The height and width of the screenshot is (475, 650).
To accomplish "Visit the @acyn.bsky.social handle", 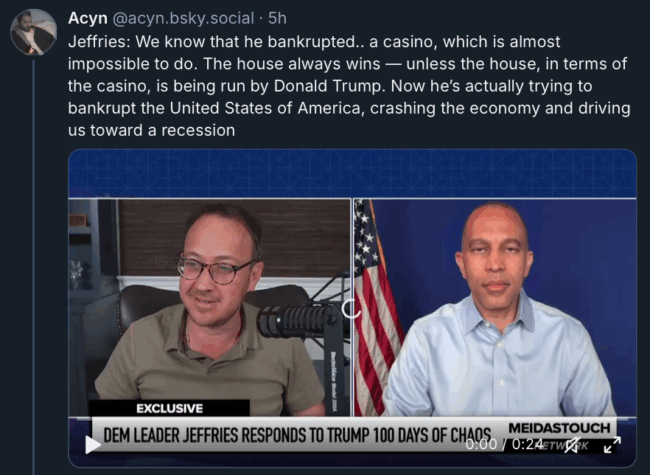I will (x=183, y=18).
